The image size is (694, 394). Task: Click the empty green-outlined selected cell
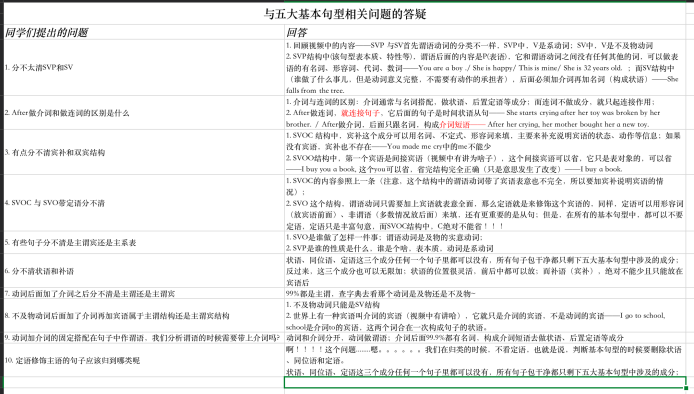[x=485, y=382]
